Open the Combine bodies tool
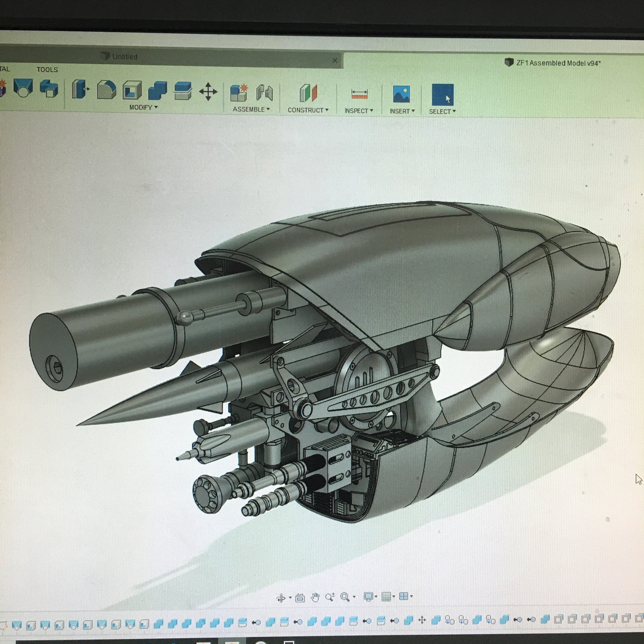 [x=157, y=90]
